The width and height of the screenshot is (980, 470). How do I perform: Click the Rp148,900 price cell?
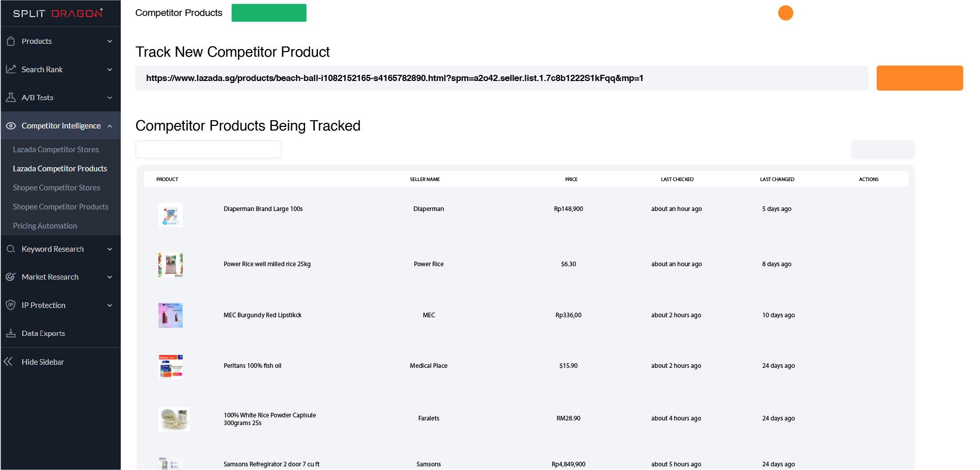[x=569, y=209]
